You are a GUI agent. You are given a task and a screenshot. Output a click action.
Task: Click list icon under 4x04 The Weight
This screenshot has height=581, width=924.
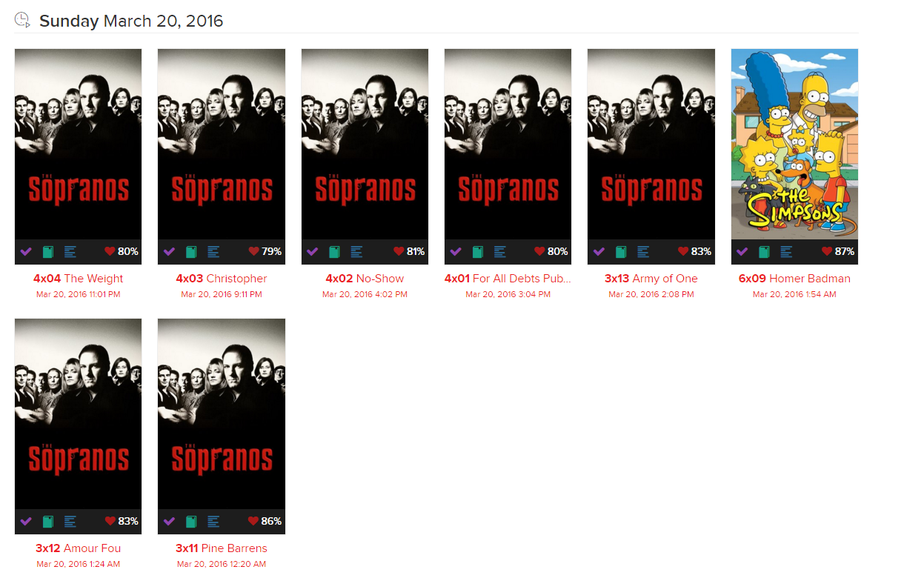(70, 252)
